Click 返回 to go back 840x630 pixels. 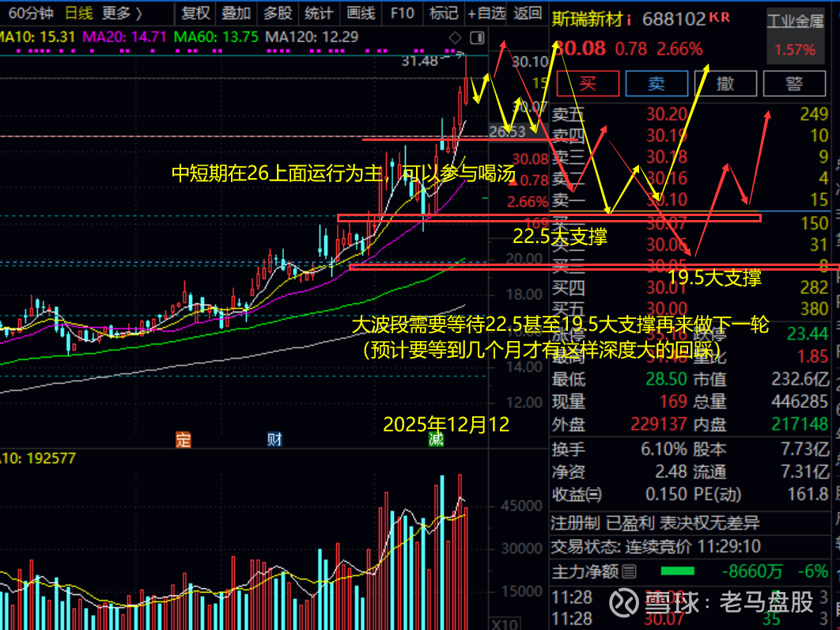click(x=528, y=13)
